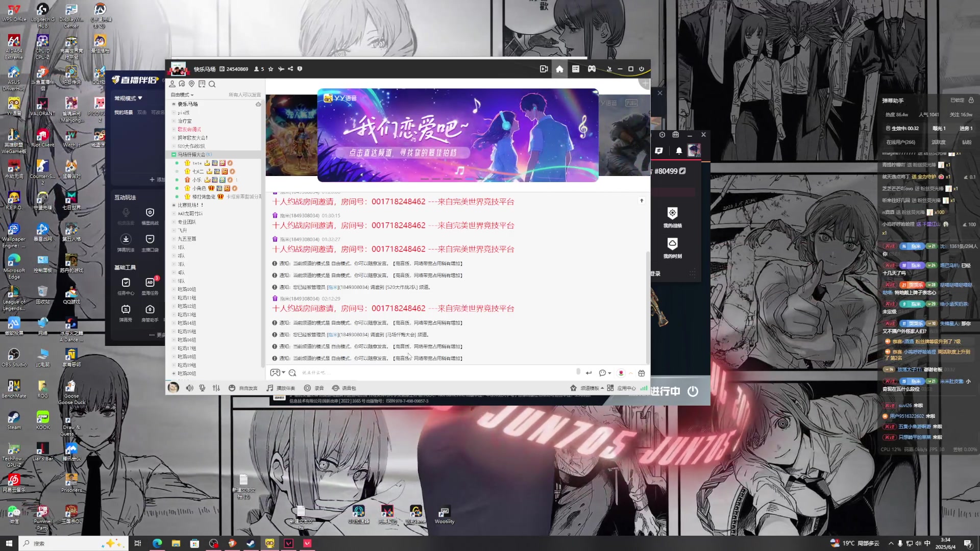Click 我的战绩 in the dark side panel

pyautogui.click(x=672, y=217)
